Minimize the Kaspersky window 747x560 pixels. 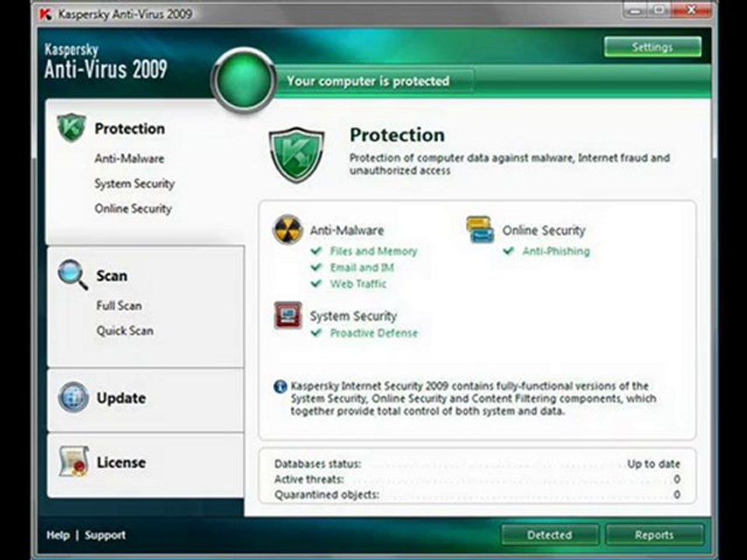[634, 10]
